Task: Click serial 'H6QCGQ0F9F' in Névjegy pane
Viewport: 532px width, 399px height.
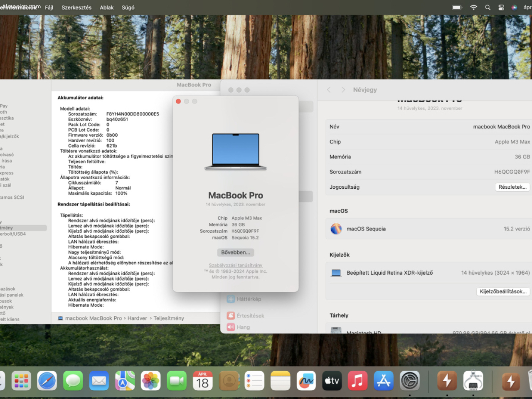Action: (x=512, y=172)
